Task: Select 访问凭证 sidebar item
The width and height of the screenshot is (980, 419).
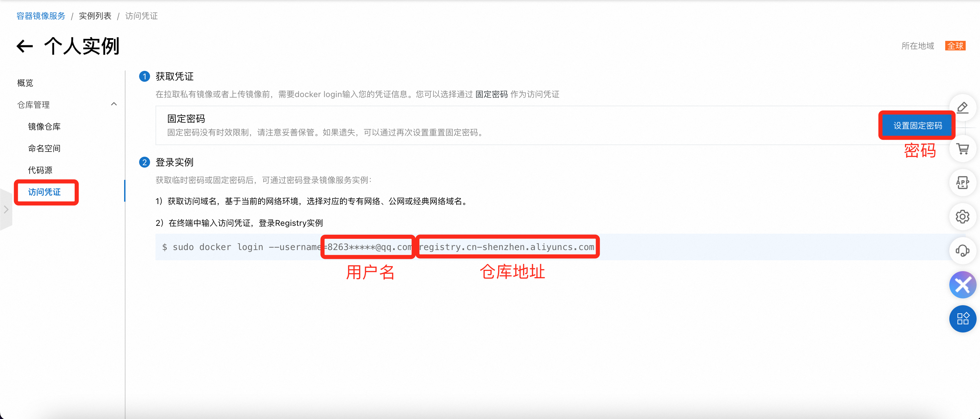Action: coord(44,192)
